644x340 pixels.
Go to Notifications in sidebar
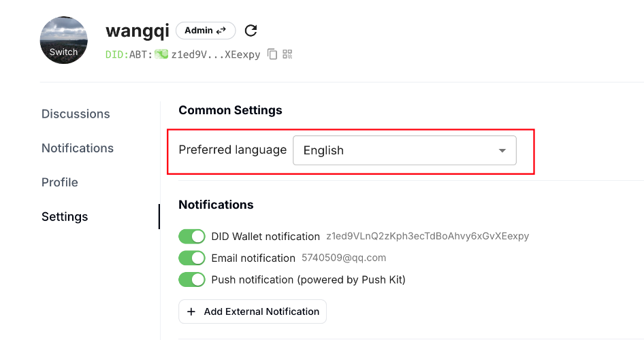[x=78, y=148]
